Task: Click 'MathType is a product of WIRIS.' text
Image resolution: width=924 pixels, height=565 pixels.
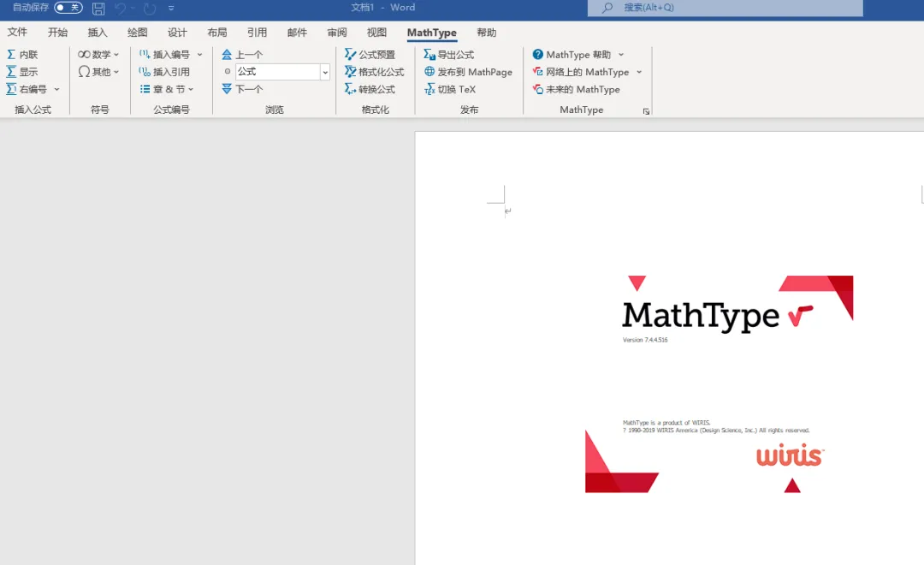Action: tap(666, 422)
